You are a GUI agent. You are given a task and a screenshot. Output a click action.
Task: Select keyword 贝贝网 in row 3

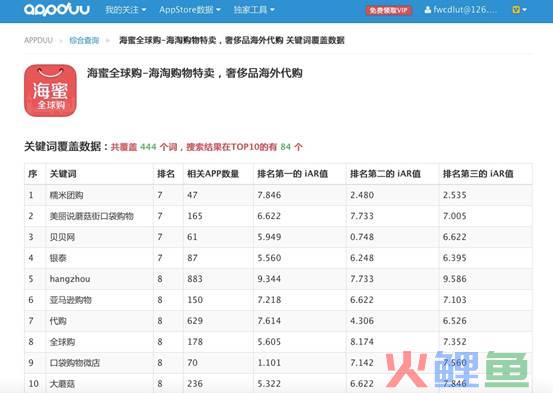tap(62, 237)
